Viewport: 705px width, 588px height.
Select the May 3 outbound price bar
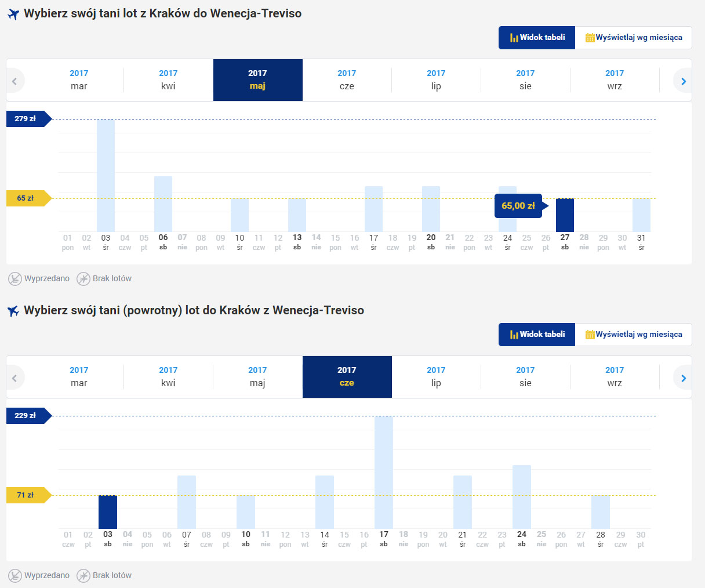(106, 175)
